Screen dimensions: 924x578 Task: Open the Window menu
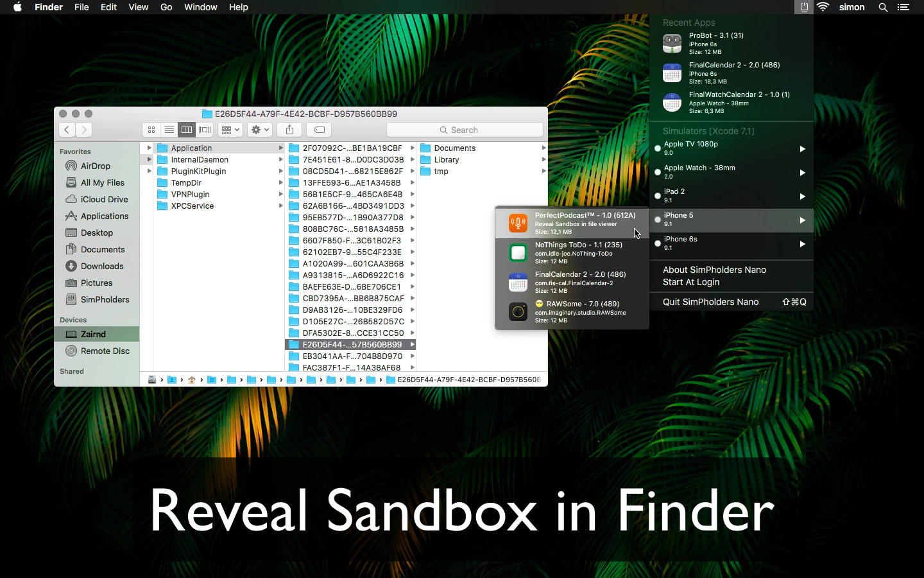coord(200,7)
